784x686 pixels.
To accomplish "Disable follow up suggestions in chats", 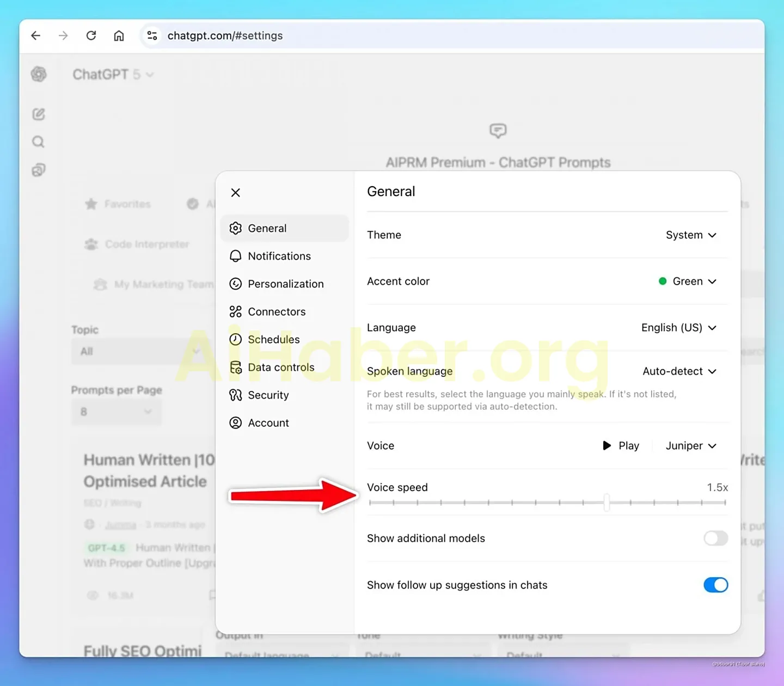I will tap(715, 585).
